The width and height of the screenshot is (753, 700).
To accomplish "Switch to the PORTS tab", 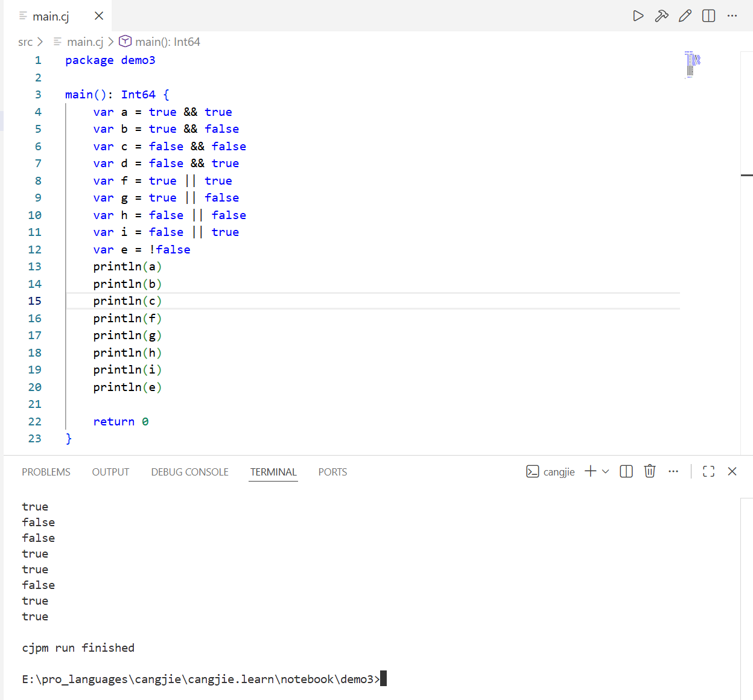I will pyautogui.click(x=332, y=472).
